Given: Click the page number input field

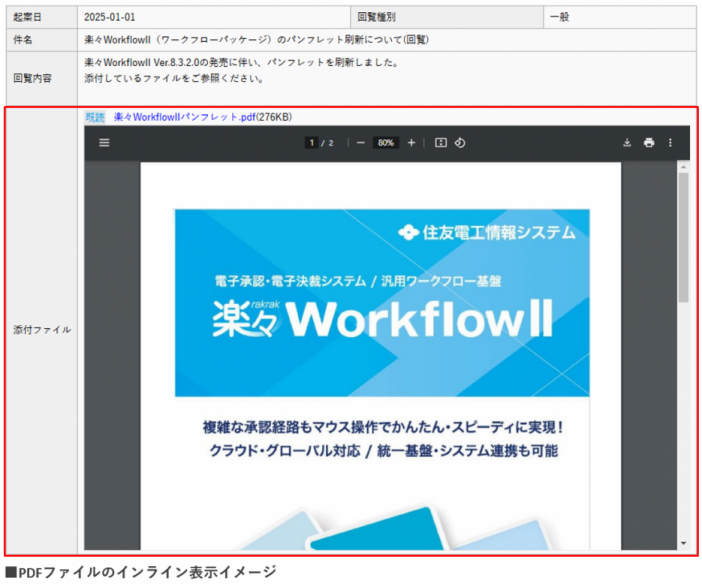Looking at the screenshot, I should tap(311, 143).
